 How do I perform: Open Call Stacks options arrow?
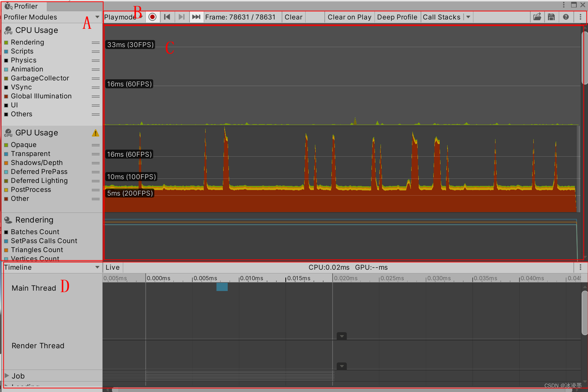[x=468, y=17]
